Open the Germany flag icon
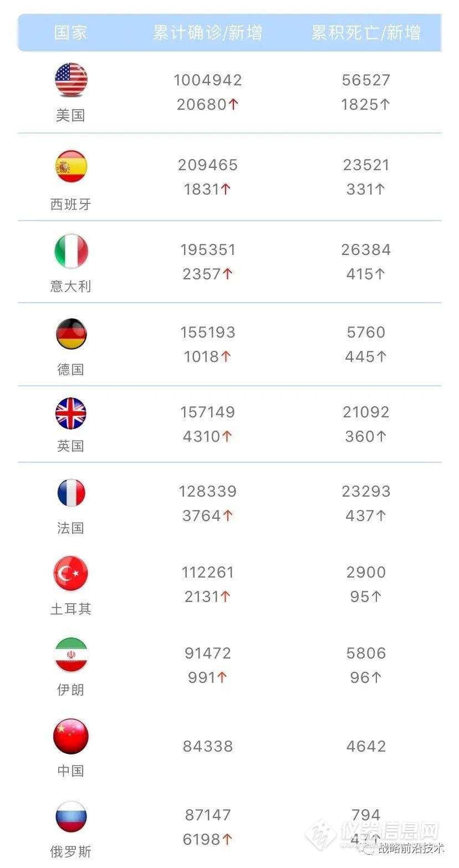This screenshot has width=459, height=868. pyautogui.click(x=71, y=334)
